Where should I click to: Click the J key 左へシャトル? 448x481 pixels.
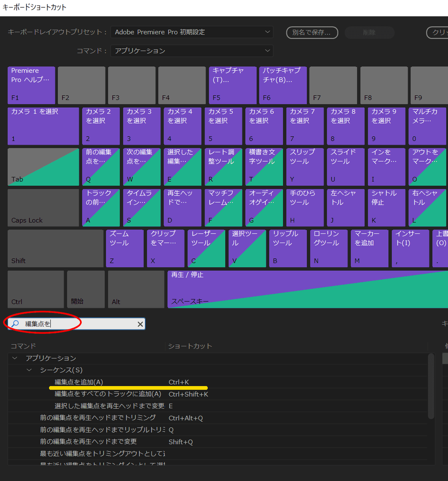(346, 208)
